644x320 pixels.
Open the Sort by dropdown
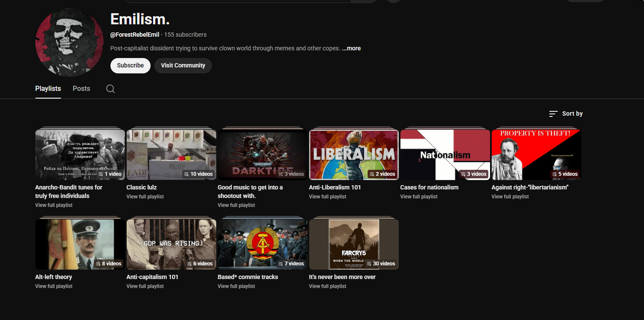tap(566, 113)
